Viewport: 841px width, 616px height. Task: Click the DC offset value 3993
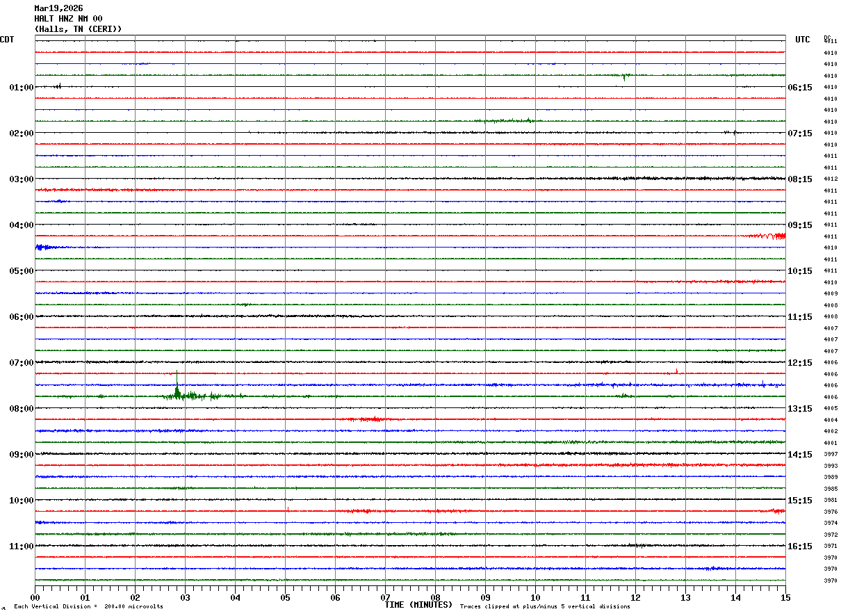point(831,466)
